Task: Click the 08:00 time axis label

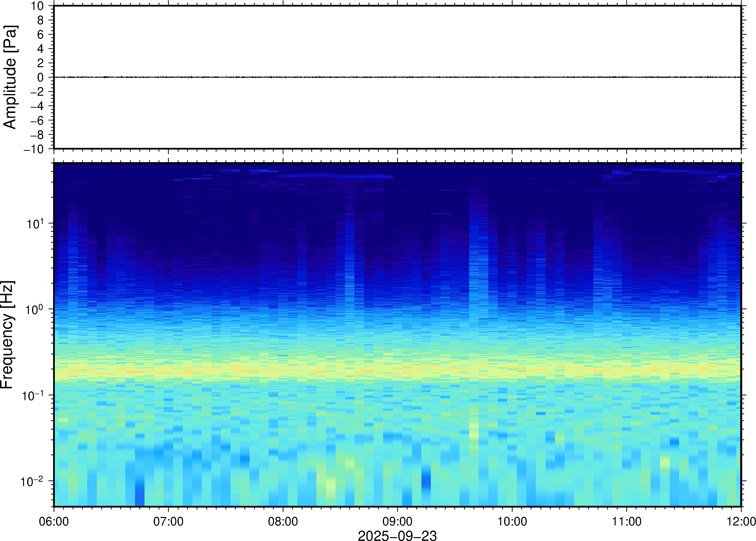Action: point(283,521)
